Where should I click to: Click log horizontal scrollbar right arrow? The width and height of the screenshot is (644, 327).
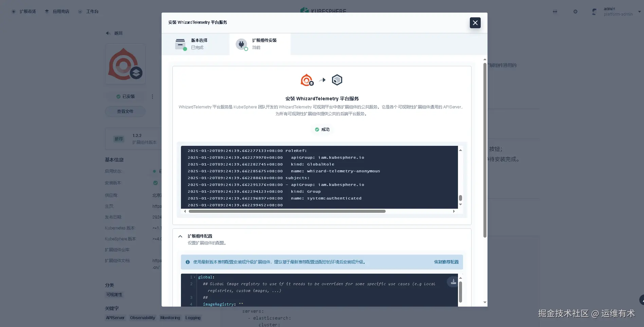pyautogui.click(x=454, y=211)
